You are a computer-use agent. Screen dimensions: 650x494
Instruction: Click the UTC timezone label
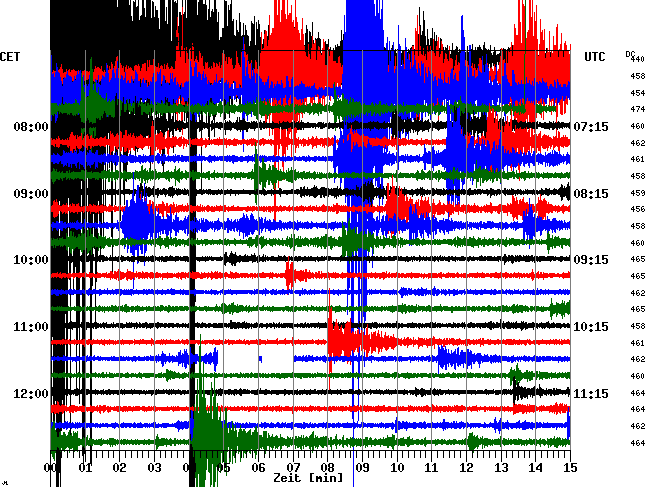tap(595, 57)
